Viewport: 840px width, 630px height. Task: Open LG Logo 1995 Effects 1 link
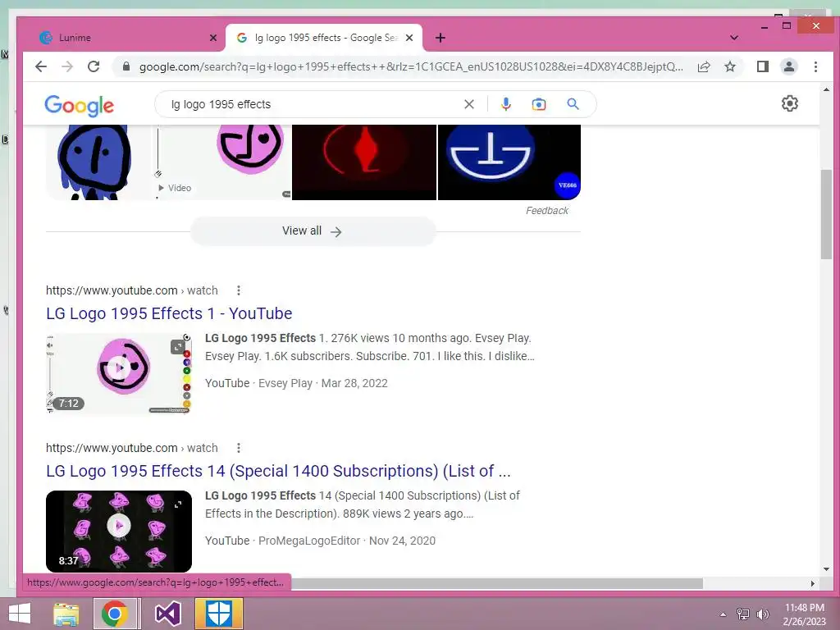click(169, 313)
